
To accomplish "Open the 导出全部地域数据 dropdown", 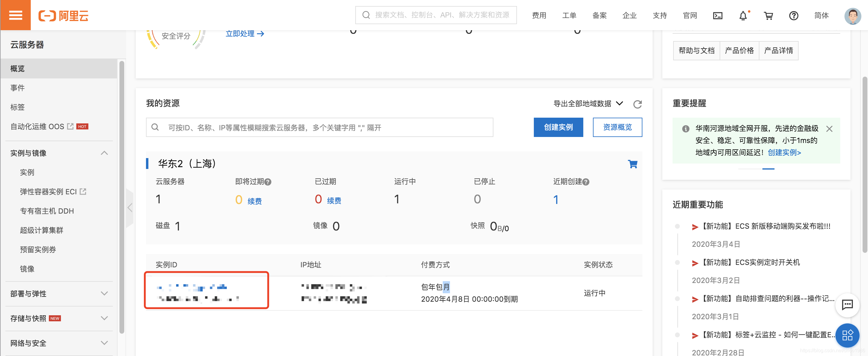I will click(x=588, y=103).
